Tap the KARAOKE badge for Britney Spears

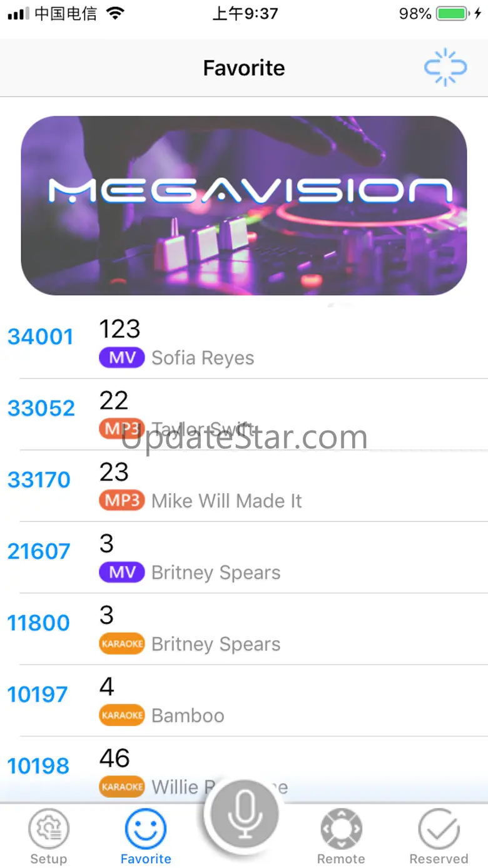point(122,644)
